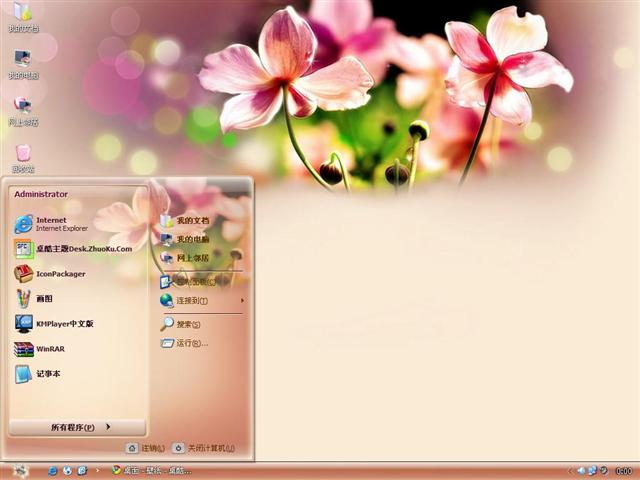Screen dimensions: 640x480
Task: Open the volume speaker tray icon
Action: click(x=581, y=471)
